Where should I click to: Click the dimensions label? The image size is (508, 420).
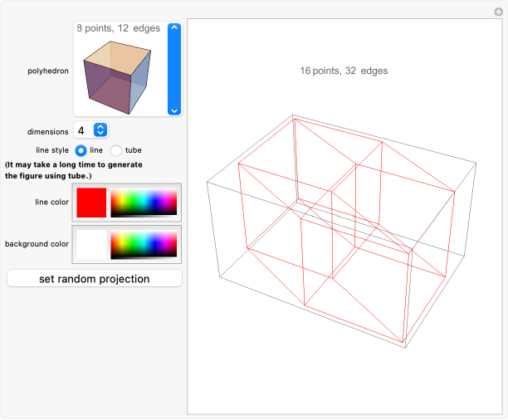(x=47, y=132)
